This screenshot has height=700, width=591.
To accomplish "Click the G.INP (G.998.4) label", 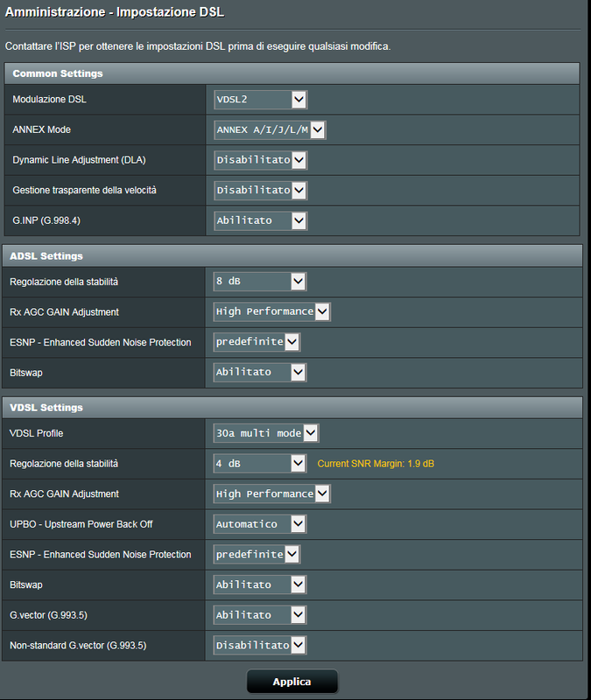I will point(46,220).
